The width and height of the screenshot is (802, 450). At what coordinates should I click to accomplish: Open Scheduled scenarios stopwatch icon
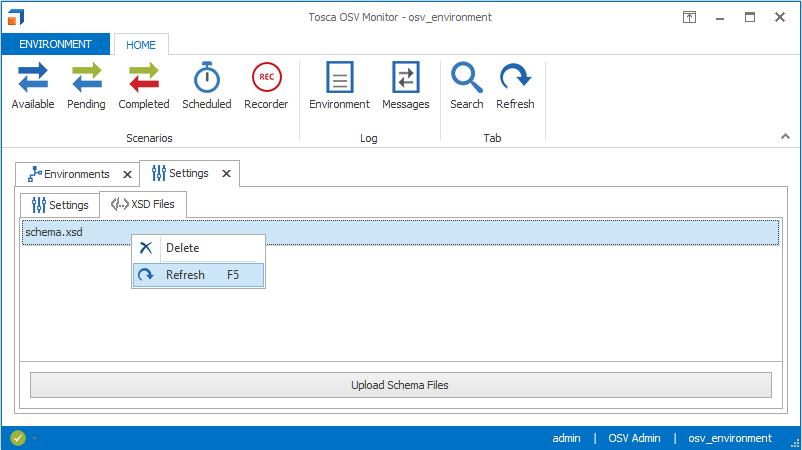click(x=206, y=85)
